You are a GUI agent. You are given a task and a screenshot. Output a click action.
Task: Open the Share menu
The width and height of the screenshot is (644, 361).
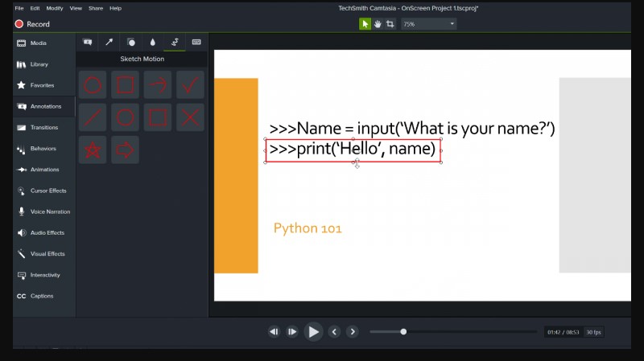click(96, 8)
